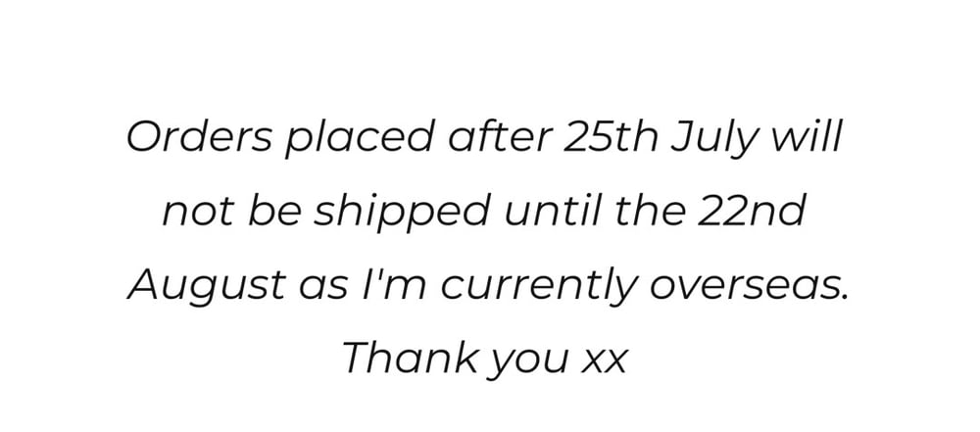Click the word "after"
The width and height of the screenshot is (980, 432).
[x=496, y=137]
